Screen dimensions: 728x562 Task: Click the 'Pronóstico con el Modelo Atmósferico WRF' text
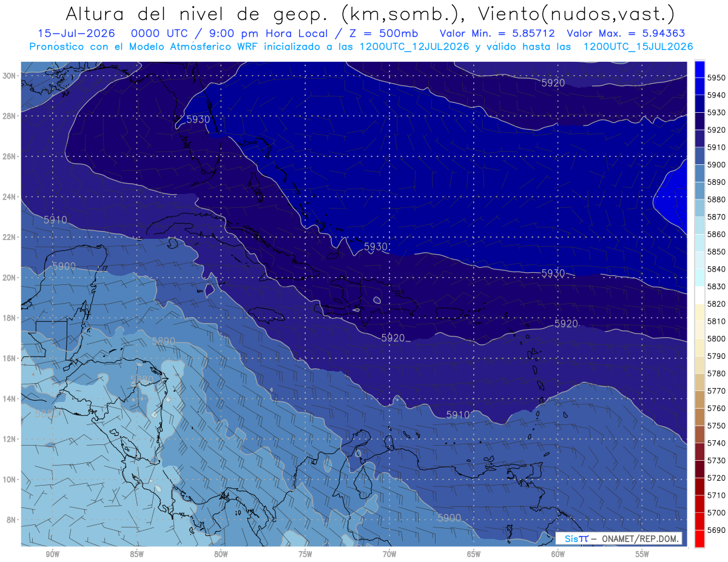click(x=144, y=47)
